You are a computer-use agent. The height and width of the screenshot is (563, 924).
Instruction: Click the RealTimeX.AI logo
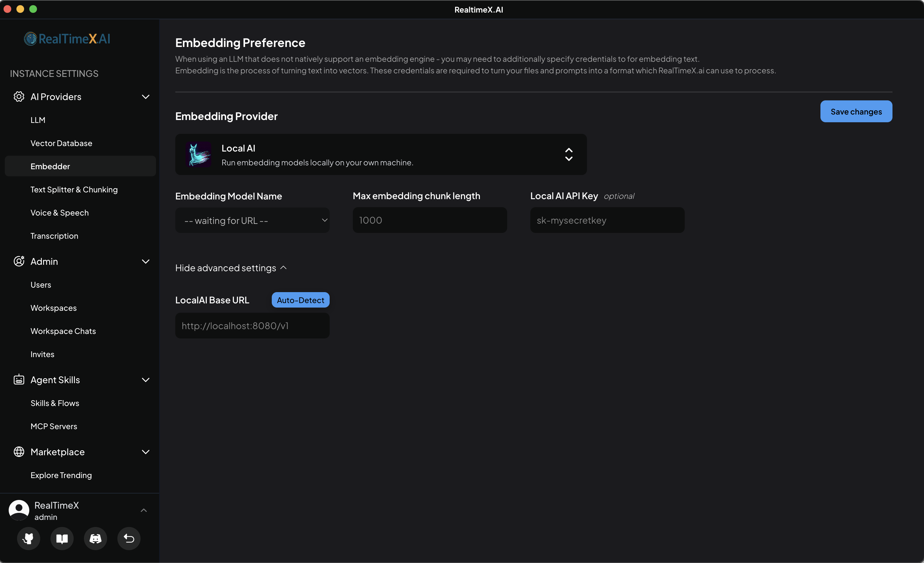click(68, 39)
